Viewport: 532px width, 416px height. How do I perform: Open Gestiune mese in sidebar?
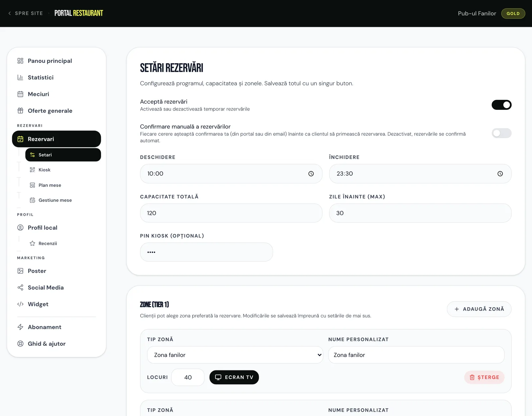(x=63, y=200)
